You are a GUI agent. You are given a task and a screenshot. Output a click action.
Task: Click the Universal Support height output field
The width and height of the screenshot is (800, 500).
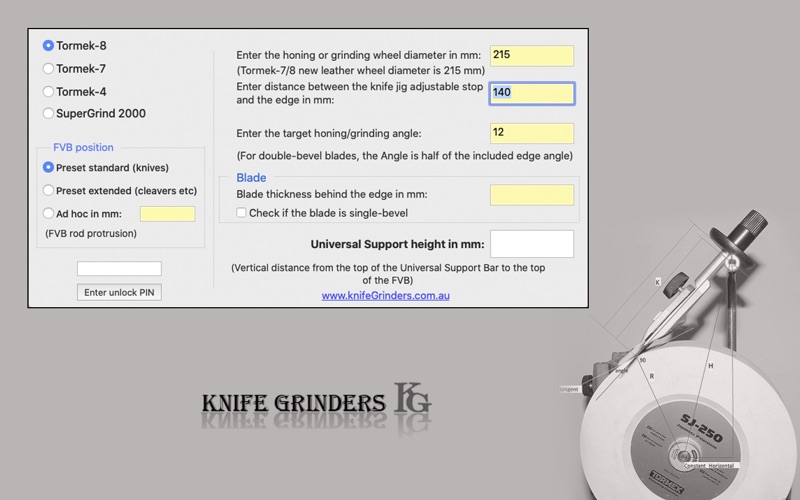[x=532, y=244]
